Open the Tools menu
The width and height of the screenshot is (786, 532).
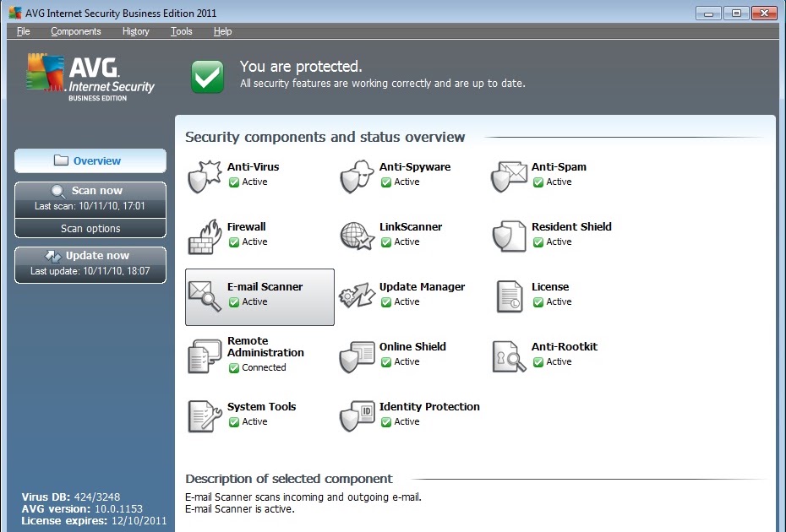pyautogui.click(x=182, y=31)
